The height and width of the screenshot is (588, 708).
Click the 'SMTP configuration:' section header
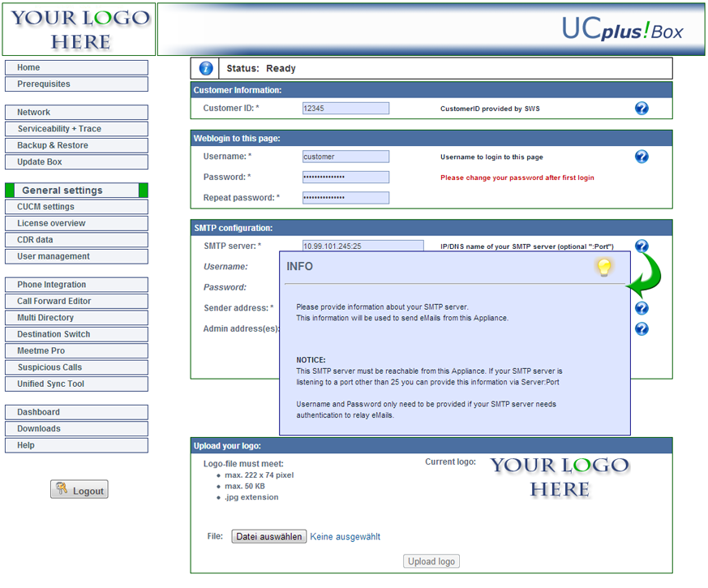point(234,228)
